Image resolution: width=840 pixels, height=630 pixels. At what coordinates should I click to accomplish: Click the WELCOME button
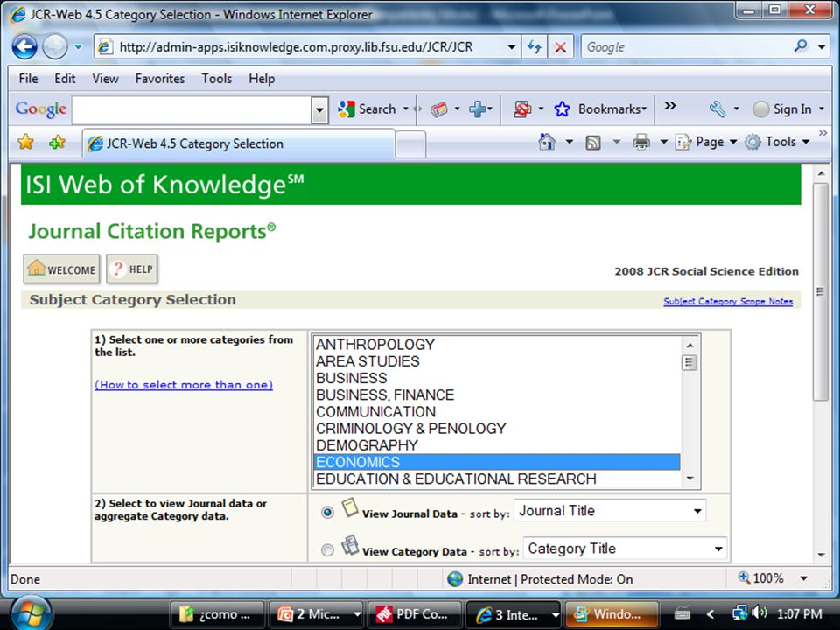(x=61, y=269)
